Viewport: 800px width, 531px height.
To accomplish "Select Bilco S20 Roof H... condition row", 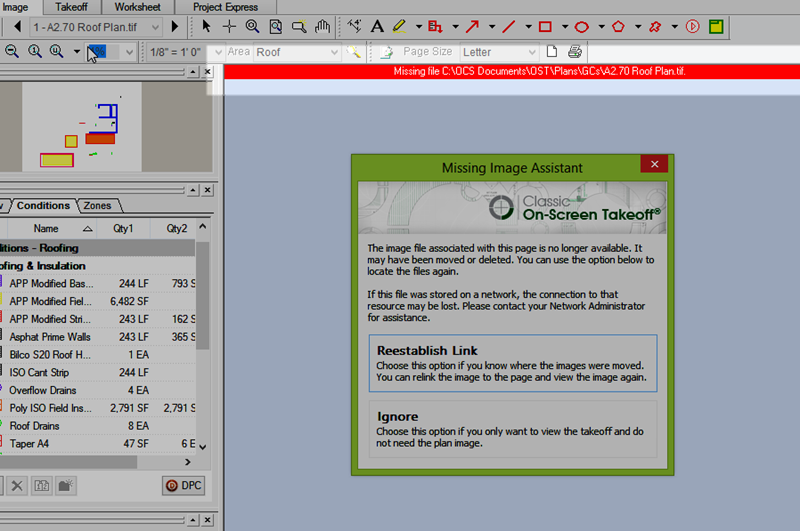I will 97,355.
